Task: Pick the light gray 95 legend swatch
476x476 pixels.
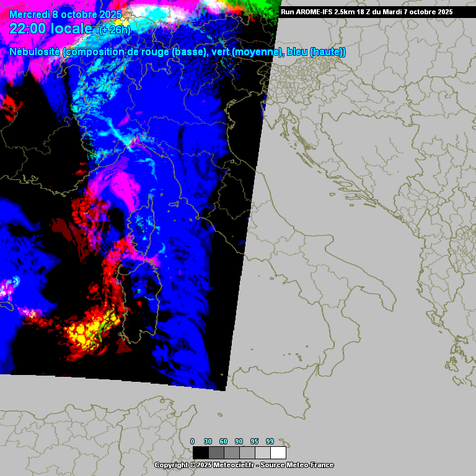Action: (262, 452)
